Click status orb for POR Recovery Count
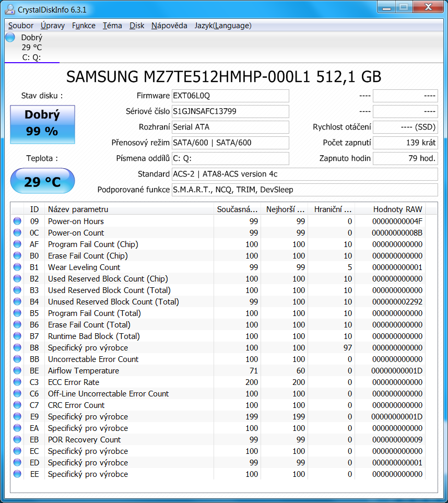This screenshot has width=448, height=503. (x=18, y=440)
